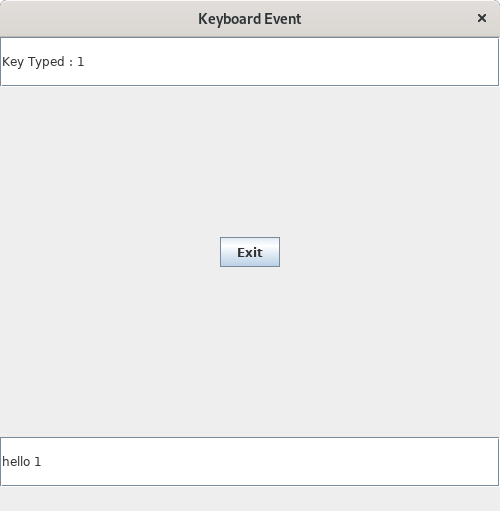Click empty gray panel above the Exit button
The height and width of the screenshot is (511, 500).
(x=250, y=160)
